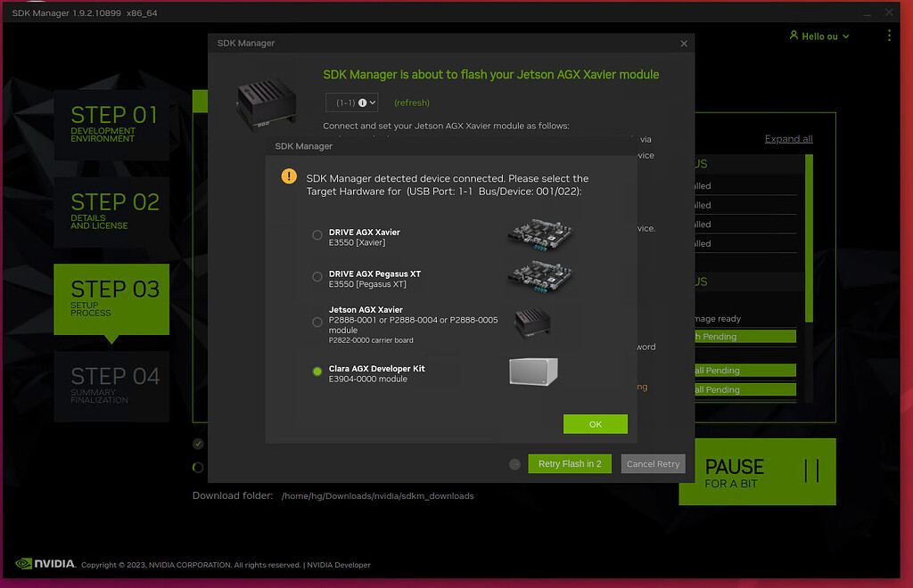Click the NVIDIA logo in the footer

[43, 563]
